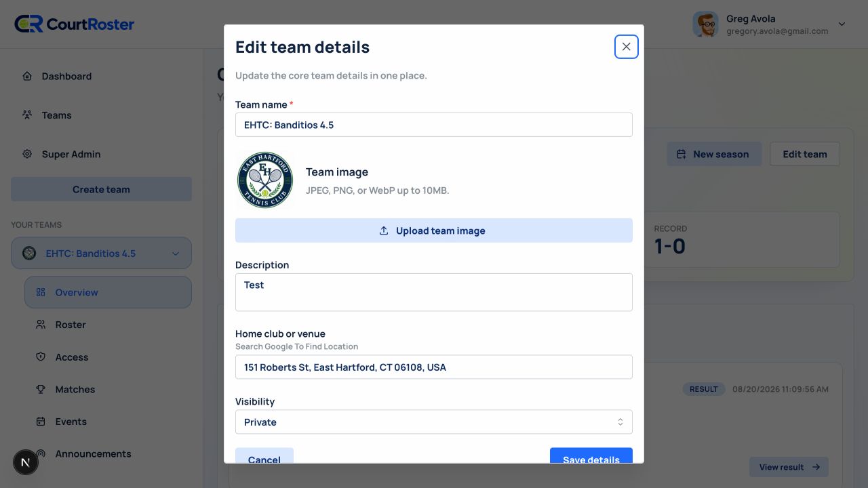868x488 pixels.
Task: Open the Dashboard menu item
Action: (102, 76)
